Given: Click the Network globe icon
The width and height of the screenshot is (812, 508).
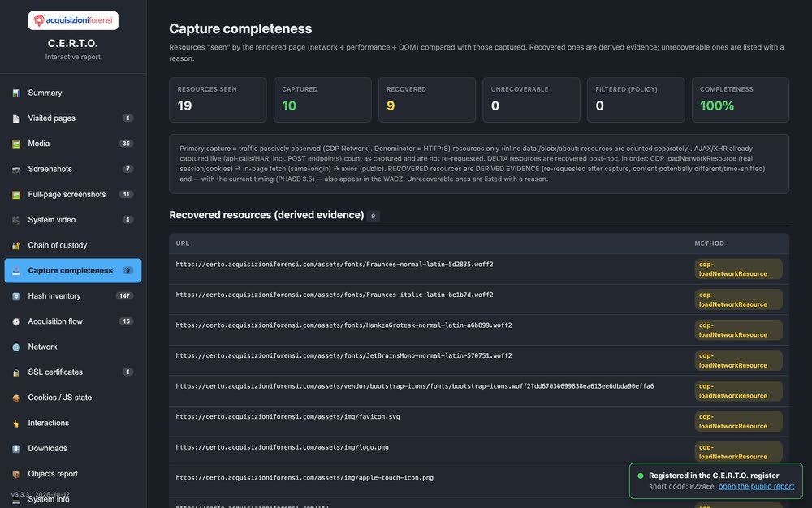Looking at the screenshot, I should (x=16, y=347).
